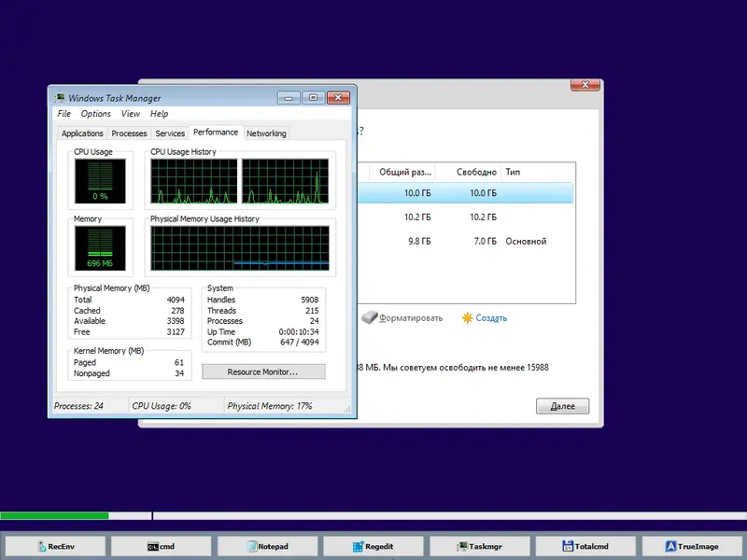Switch to the Services tab
Screen dimensions: 747x560
pos(170,133)
